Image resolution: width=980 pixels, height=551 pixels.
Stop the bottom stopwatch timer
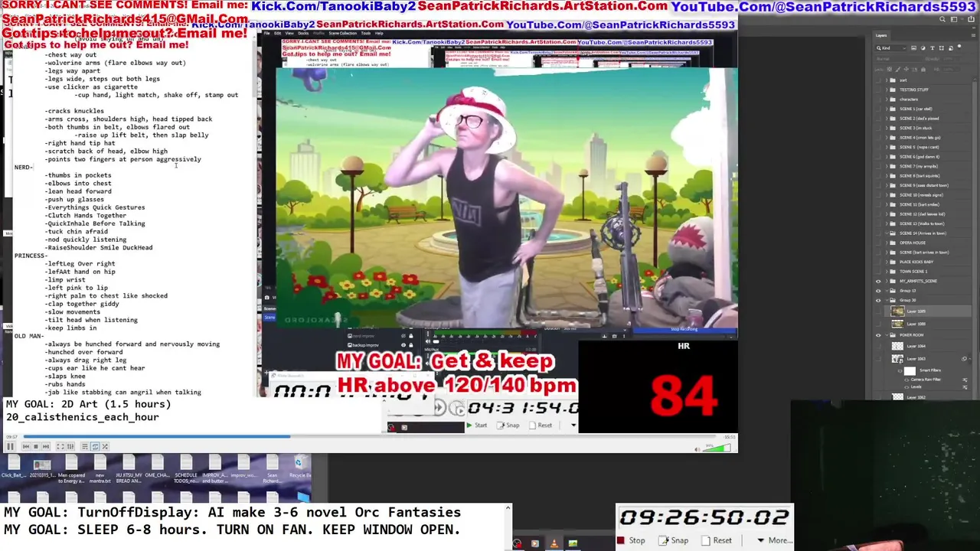click(x=631, y=540)
